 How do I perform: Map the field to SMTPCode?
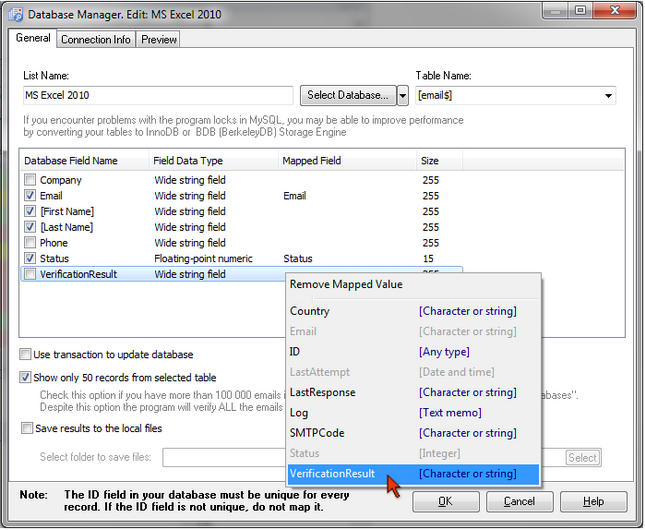pos(413,433)
